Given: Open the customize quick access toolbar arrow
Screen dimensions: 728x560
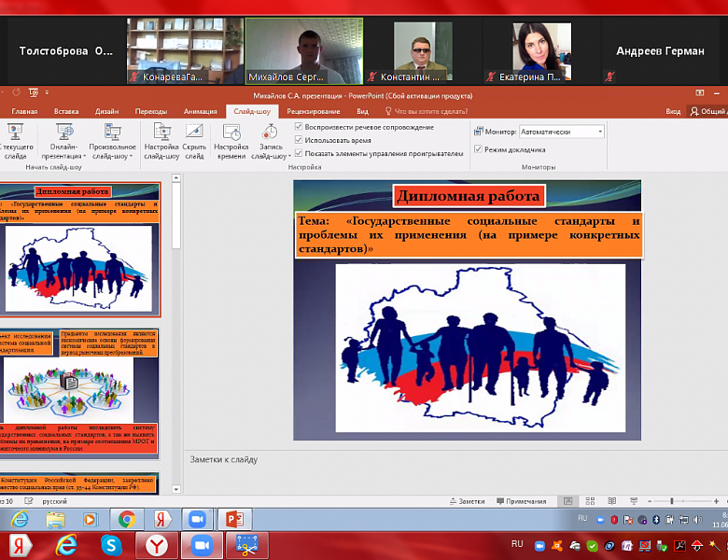Looking at the screenshot, I should [x=47, y=92].
